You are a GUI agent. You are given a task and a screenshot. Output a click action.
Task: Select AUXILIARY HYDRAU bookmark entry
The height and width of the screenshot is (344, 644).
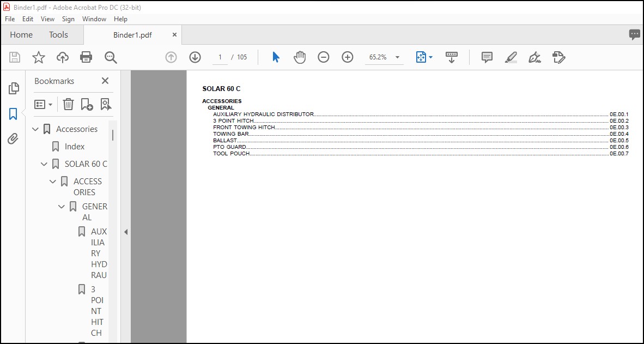pyautogui.click(x=99, y=253)
